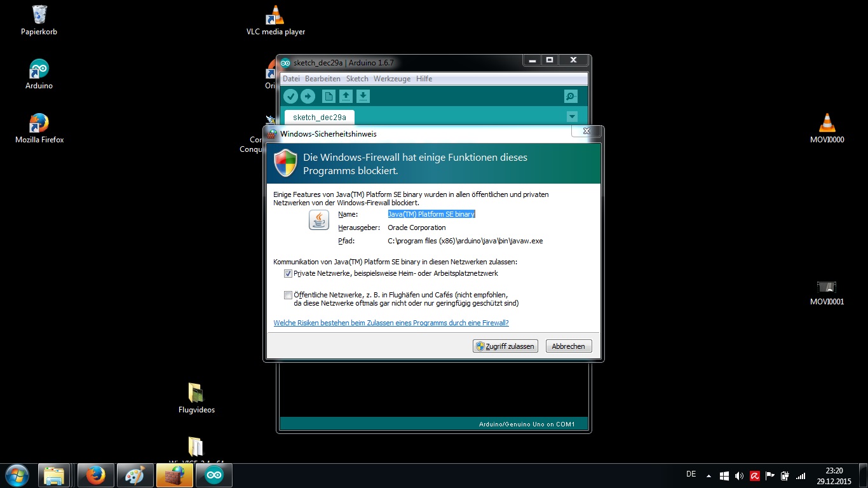868x488 pixels.
Task: Switch to Arduino in the taskbar
Action: (214, 475)
